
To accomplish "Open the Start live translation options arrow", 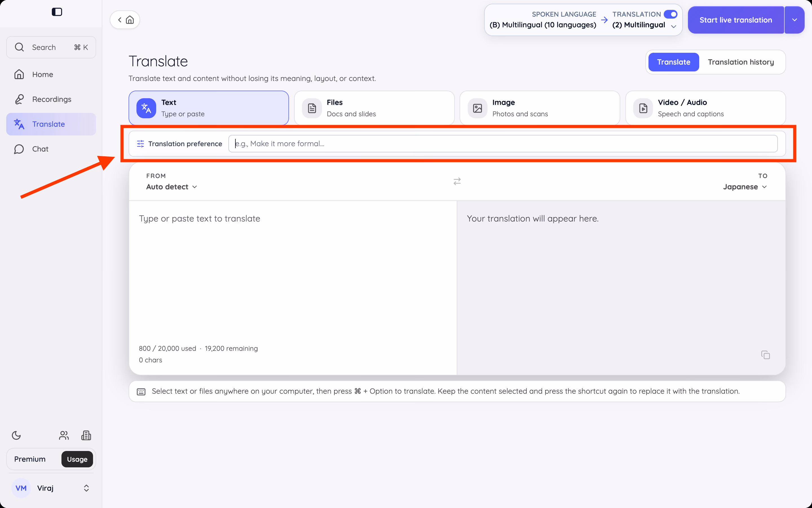I will [794, 20].
